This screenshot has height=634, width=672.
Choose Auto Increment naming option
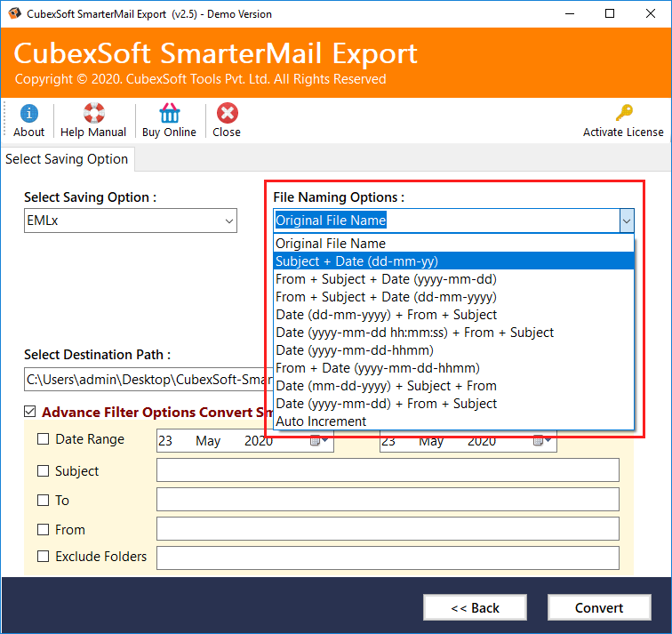click(x=453, y=421)
